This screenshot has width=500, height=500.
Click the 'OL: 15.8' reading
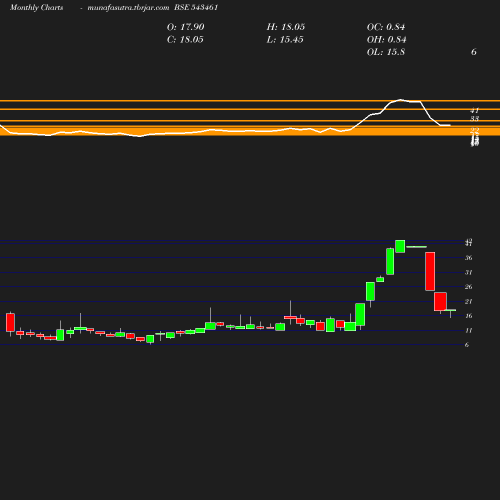(x=386, y=52)
